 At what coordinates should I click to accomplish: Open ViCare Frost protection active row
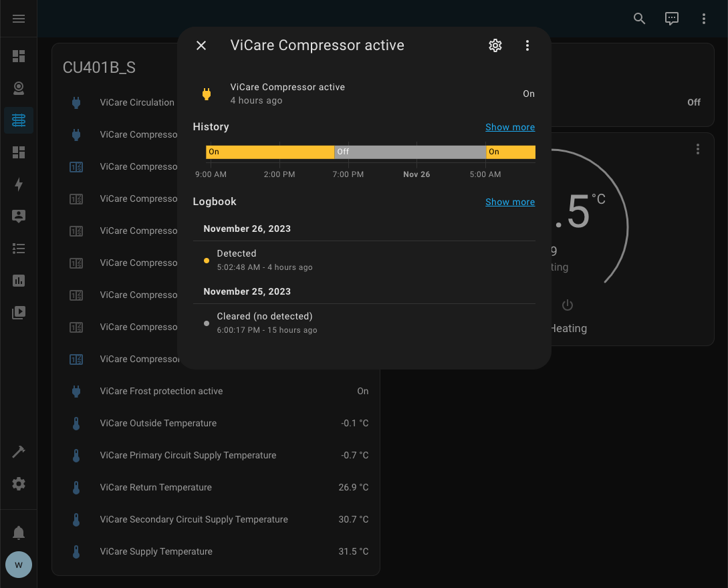click(x=216, y=392)
